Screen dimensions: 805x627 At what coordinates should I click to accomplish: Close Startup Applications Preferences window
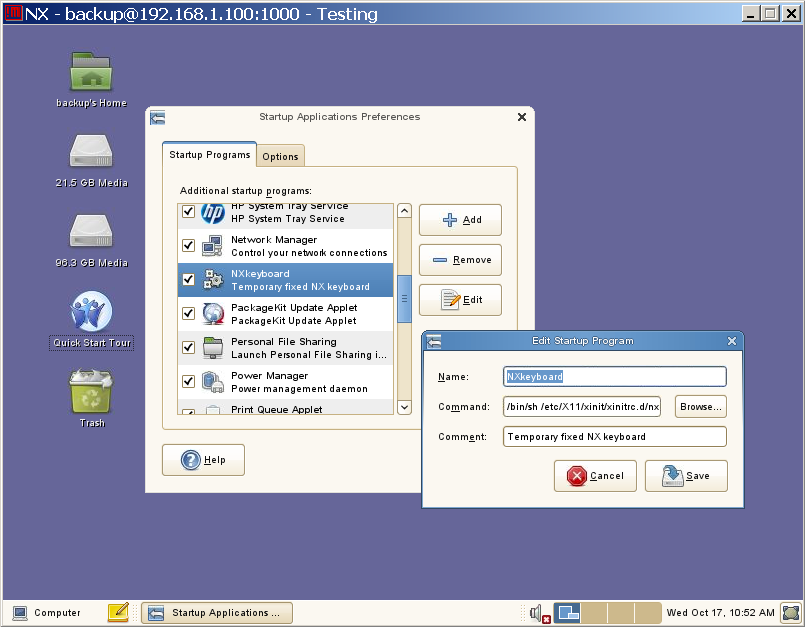[x=522, y=117]
